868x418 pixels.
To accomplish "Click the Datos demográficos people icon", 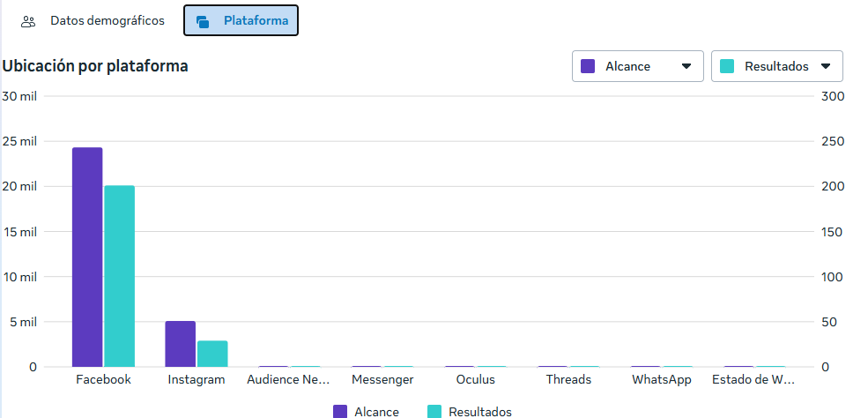I will [28, 21].
